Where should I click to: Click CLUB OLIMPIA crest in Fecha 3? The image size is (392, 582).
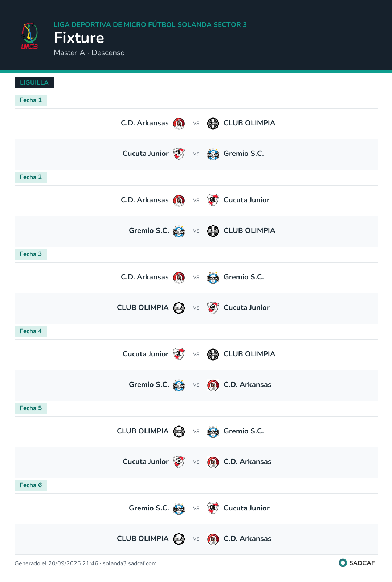(179, 308)
